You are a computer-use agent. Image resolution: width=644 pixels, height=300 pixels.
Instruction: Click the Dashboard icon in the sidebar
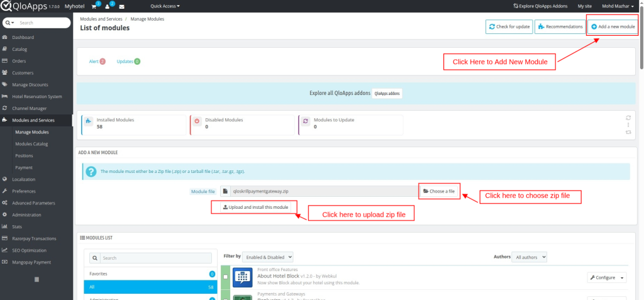[x=5, y=37]
